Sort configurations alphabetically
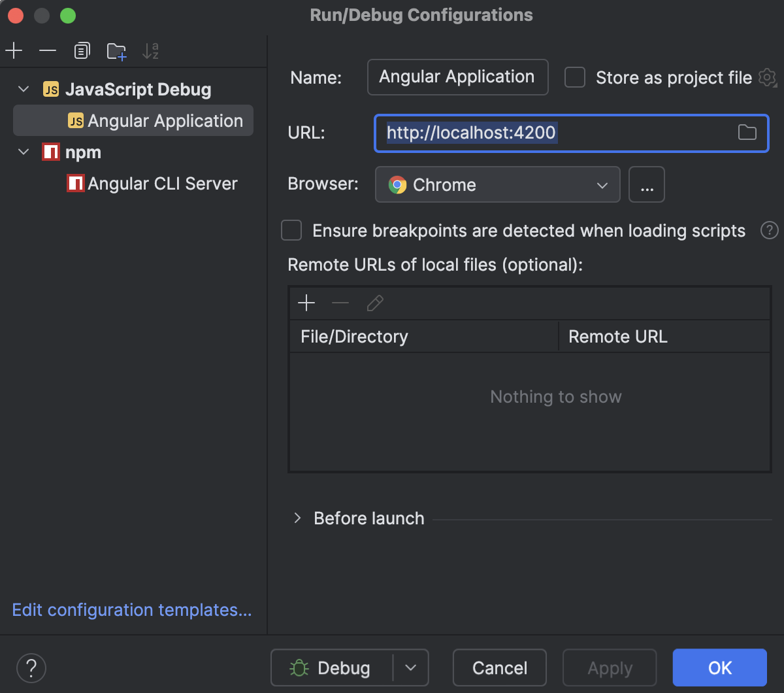Screen dimensions: 784x693 (150, 50)
